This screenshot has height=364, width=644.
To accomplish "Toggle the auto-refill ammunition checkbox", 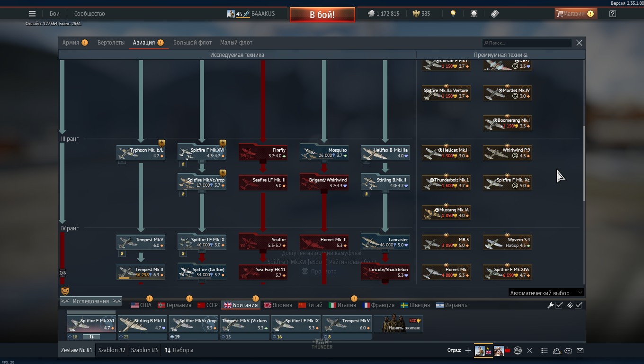I will [x=579, y=305].
